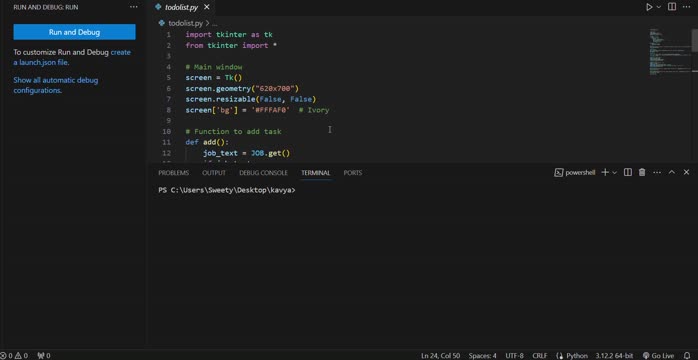698x360 pixels.
Task: Switch to the PORTS panel tab
Action: point(353,173)
